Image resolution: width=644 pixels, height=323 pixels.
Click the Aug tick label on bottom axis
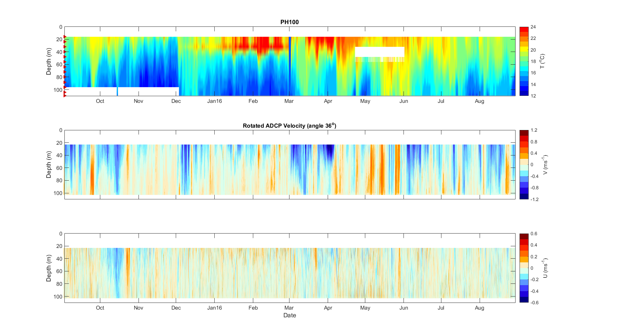(479, 308)
